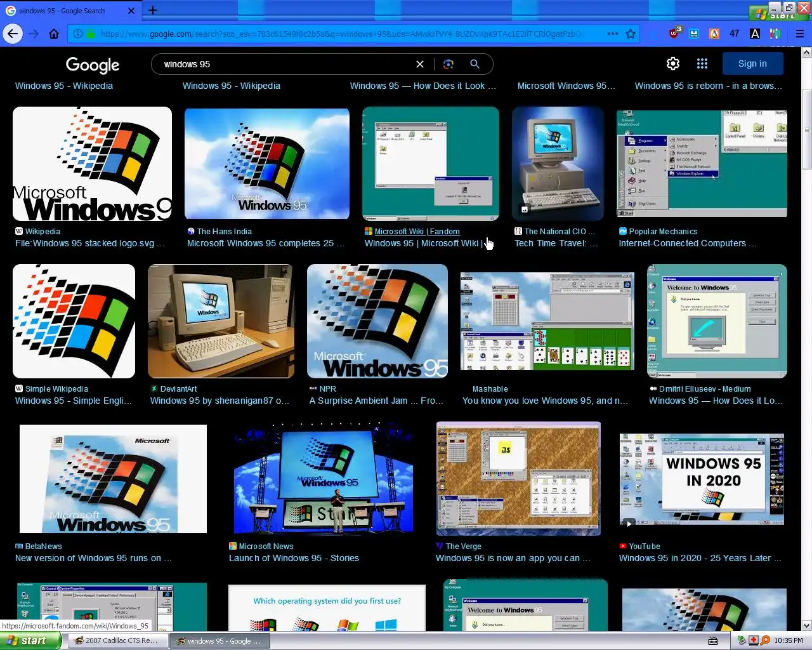Open the Popular Mechanics Start menu image

702,164
